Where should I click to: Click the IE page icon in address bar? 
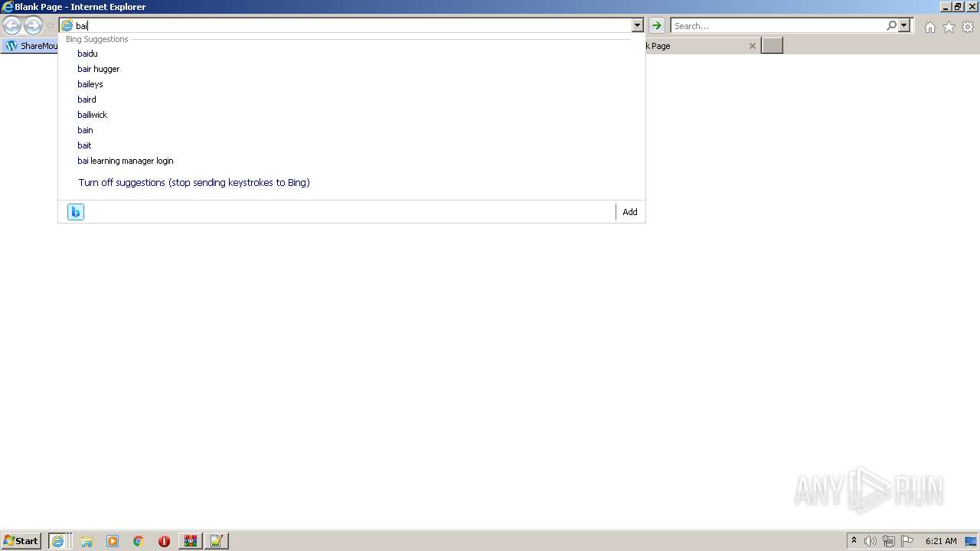click(67, 26)
